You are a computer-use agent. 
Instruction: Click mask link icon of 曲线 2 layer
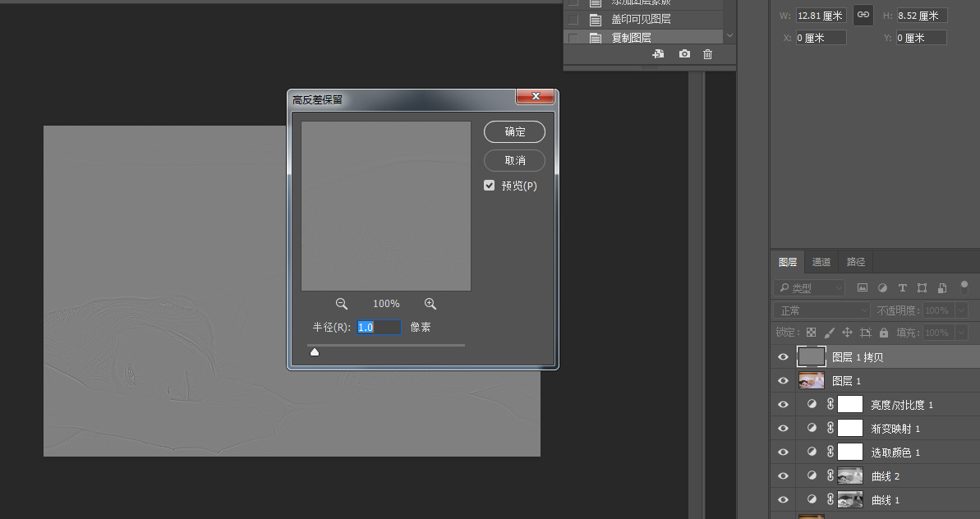click(830, 476)
